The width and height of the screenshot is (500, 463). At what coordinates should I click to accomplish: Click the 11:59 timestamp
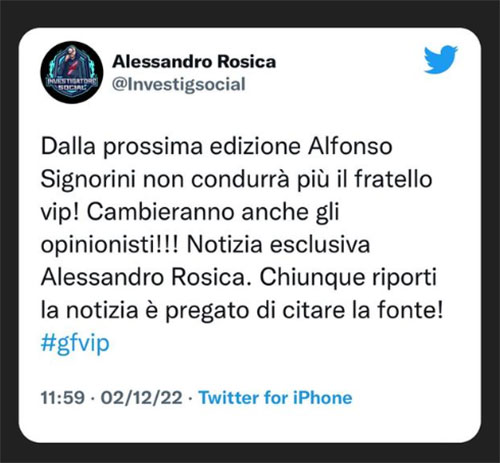(63, 398)
